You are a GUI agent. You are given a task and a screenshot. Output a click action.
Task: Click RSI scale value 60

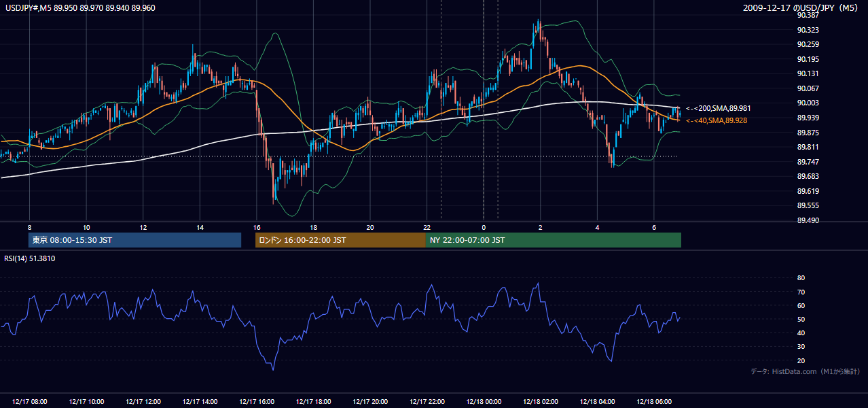[x=801, y=305]
